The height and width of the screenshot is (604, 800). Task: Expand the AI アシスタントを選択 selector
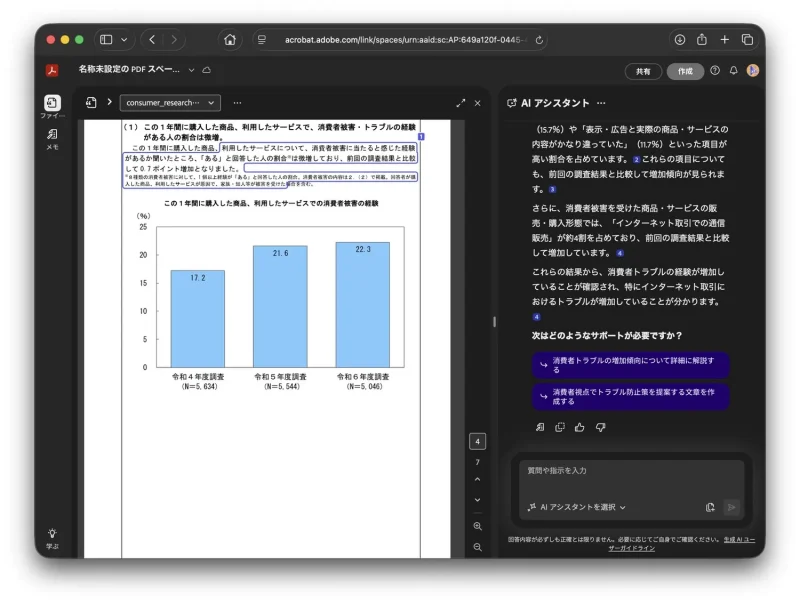(x=577, y=507)
